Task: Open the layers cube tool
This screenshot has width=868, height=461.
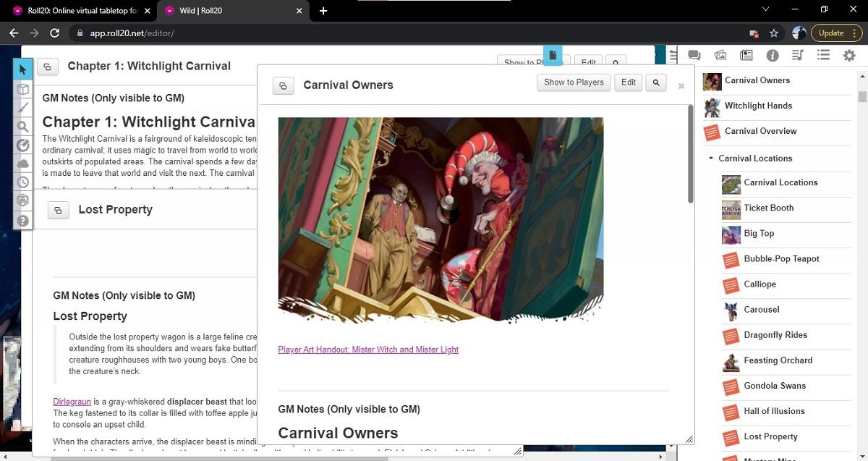Action: (x=22, y=89)
